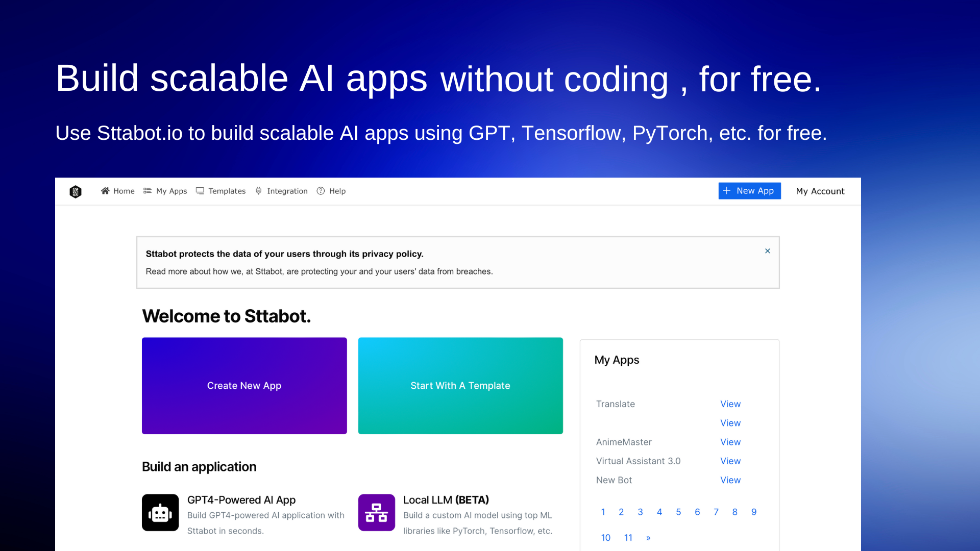This screenshot has width=980, height=551.
Task: Go to page 5 of apps
Action: click(x=678, y=512)
